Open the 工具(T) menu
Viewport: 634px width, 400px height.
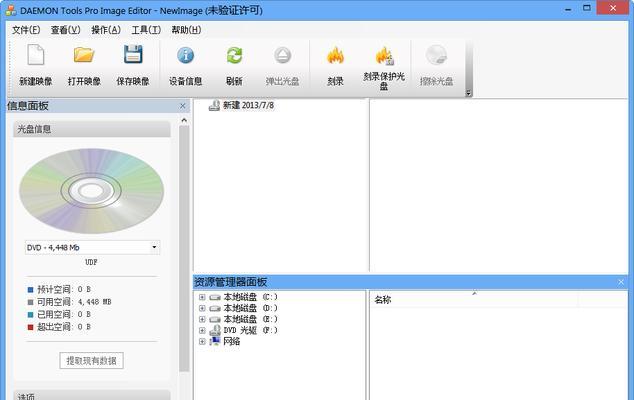coord(146,30)
